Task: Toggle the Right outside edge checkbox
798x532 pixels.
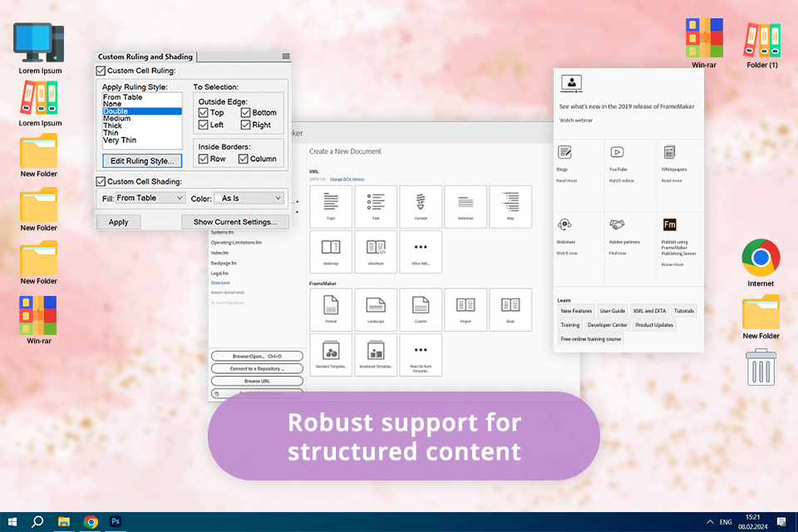Action: click(245, 125)
